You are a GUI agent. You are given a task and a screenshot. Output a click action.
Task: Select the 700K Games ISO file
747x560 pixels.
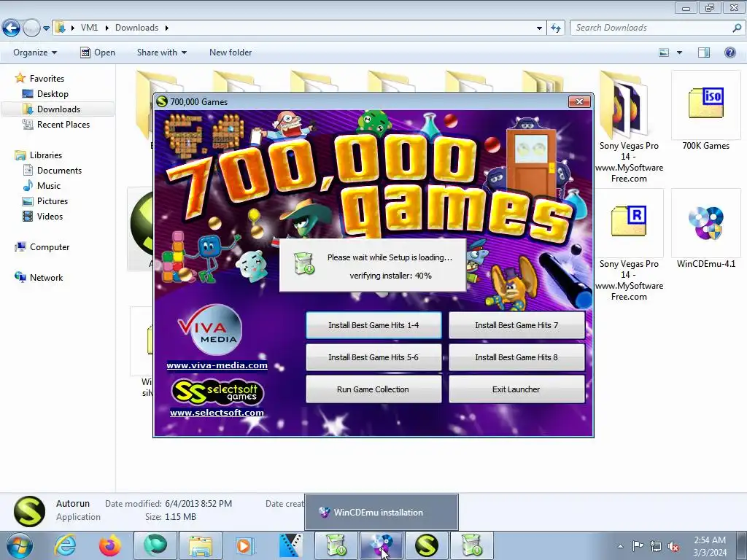coord(705,112)
